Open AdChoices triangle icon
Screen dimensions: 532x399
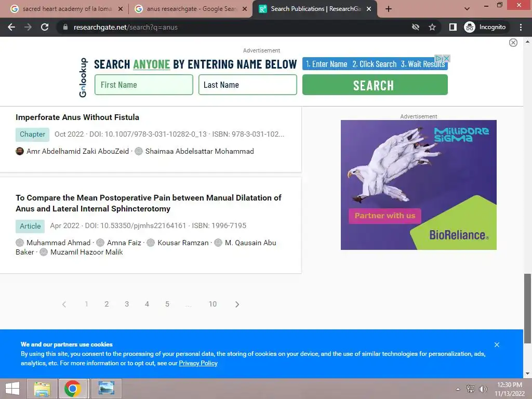pyautogui.click(x=438, y=58)
